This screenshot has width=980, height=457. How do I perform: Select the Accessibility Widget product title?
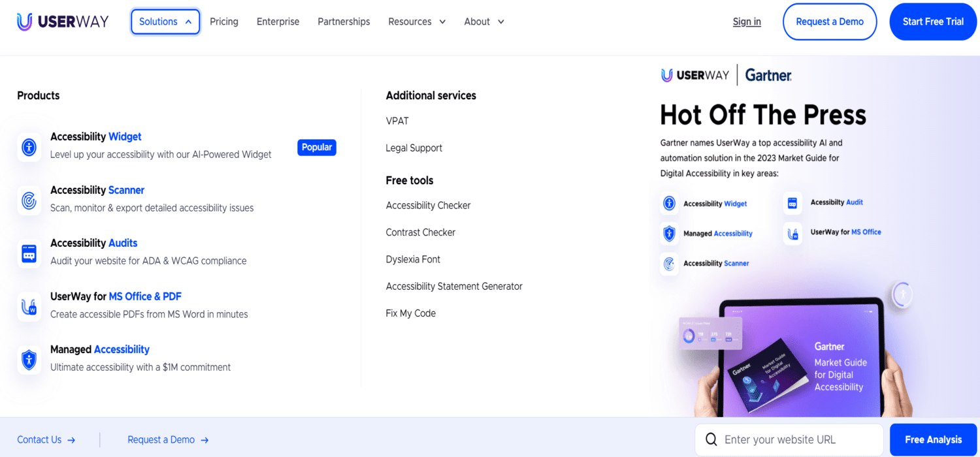(96, 136)
